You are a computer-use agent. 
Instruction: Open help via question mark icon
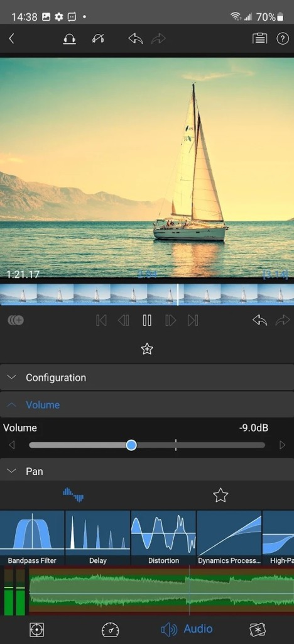coord(283,39)
